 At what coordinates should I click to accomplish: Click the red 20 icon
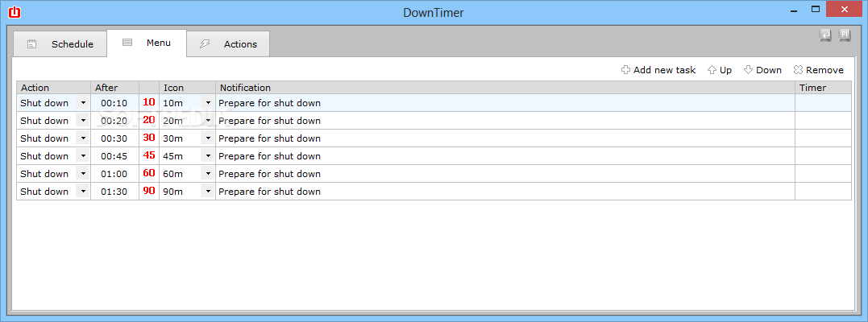pyautogui.click(x=149, y=120)
